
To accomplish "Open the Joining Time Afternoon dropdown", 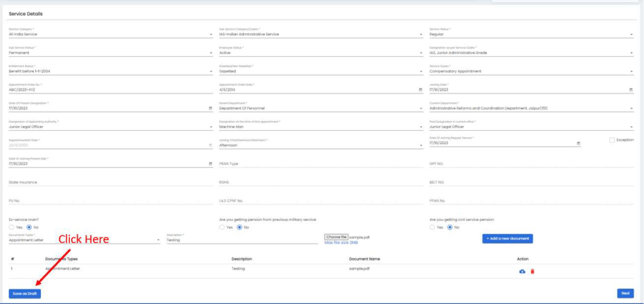I will coord(321,145).
